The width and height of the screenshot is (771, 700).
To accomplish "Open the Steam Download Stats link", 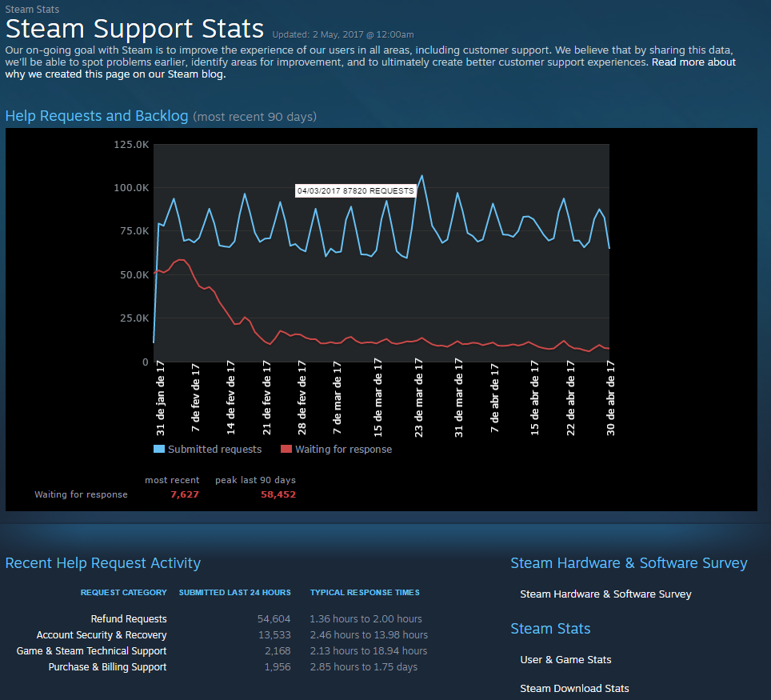I will click(574, 688).
